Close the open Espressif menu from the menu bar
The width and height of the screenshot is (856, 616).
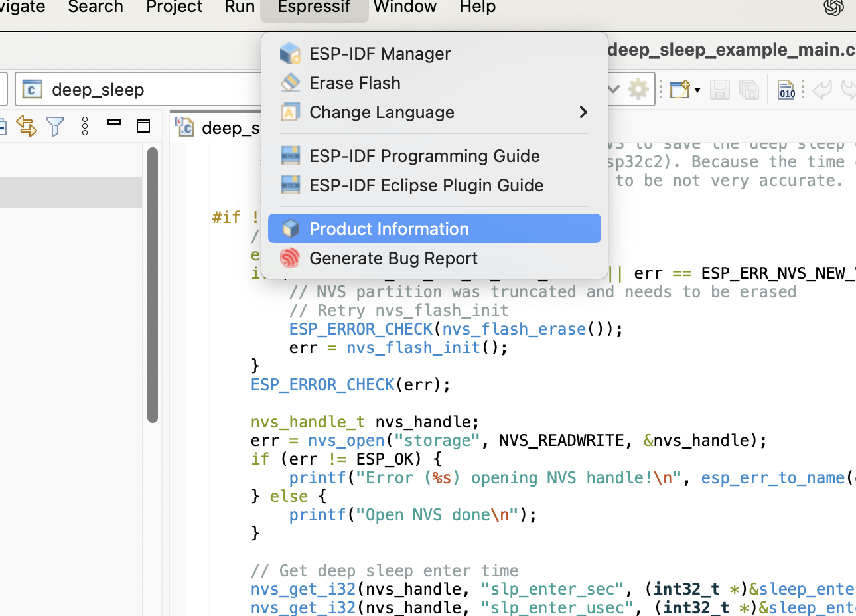[x=314, y=7]
